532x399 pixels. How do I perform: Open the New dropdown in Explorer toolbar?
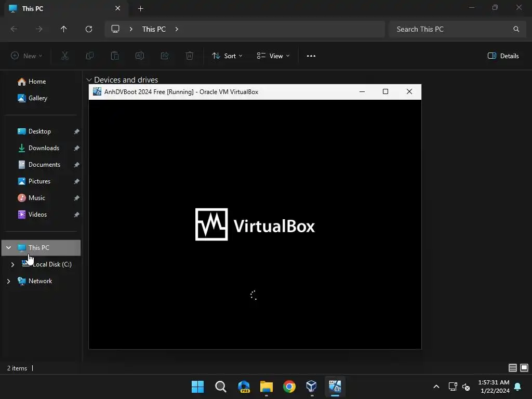pos(27,56)
